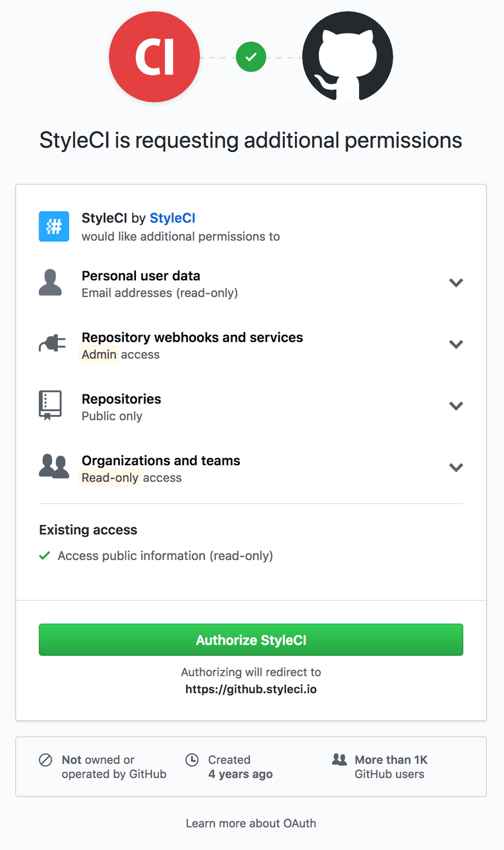504x850 pixels.
Task: Click the GitHub users count icon
Action: coord(339,760)
